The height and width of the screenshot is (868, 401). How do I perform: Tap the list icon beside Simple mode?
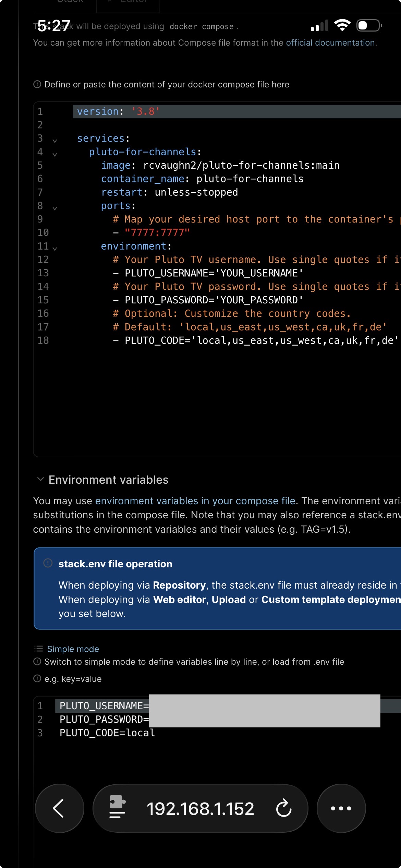(x=38, y=649)
